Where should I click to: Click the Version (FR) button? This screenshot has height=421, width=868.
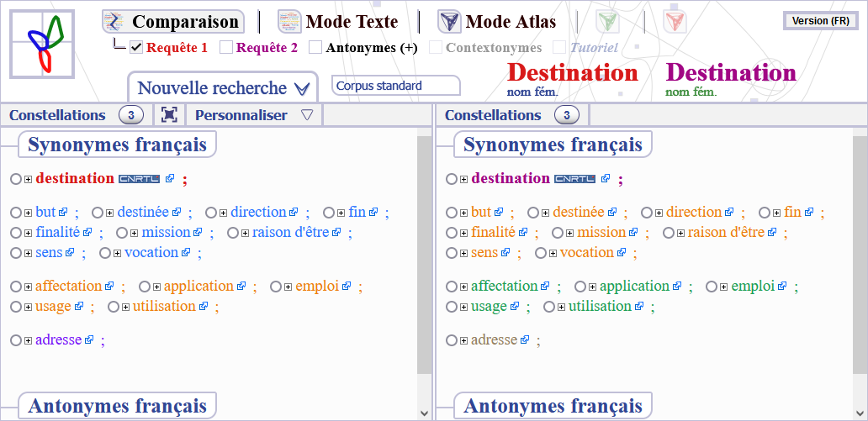(820, 21)
